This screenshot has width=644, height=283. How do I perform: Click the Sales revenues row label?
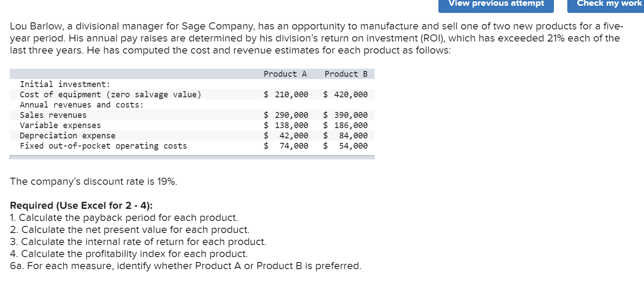click(x=53, y=115)
